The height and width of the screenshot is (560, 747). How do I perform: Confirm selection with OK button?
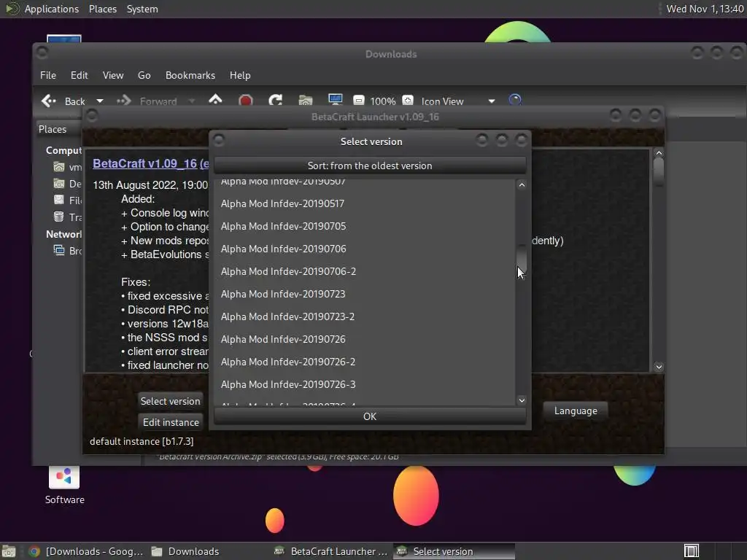click(370, 416)
